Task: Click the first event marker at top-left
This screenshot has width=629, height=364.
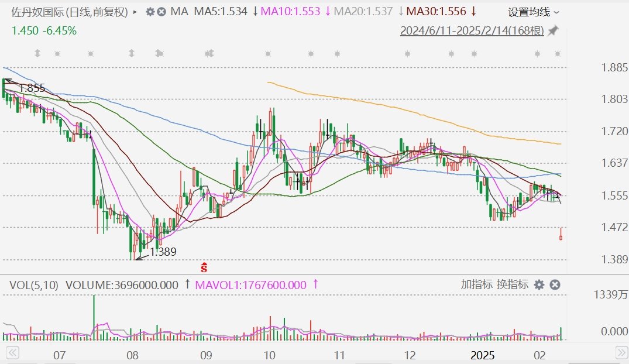Action: pyautogui.click(x=37, y=54)
